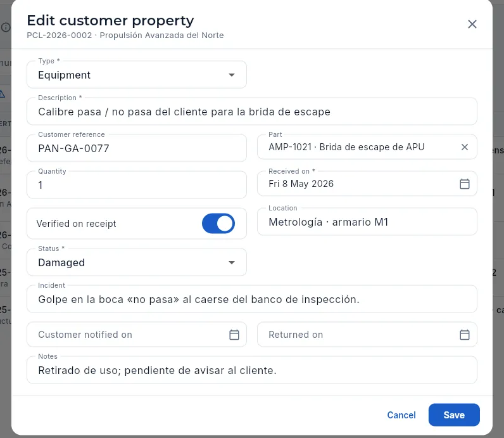Toggle Verified on receipt switch off
Screen dimensions: 504x438
[x=218, y=223]
